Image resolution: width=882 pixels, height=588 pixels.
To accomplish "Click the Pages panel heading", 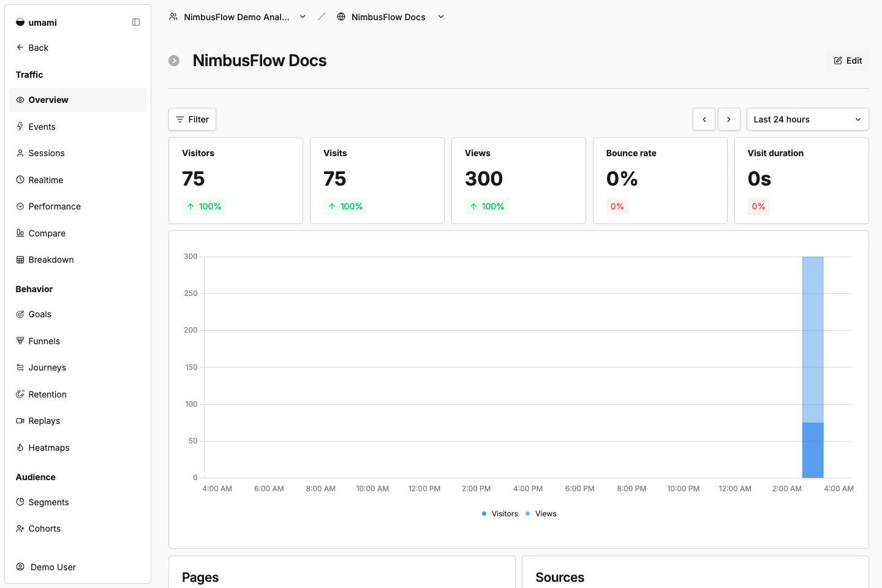I will click(200, 578).
